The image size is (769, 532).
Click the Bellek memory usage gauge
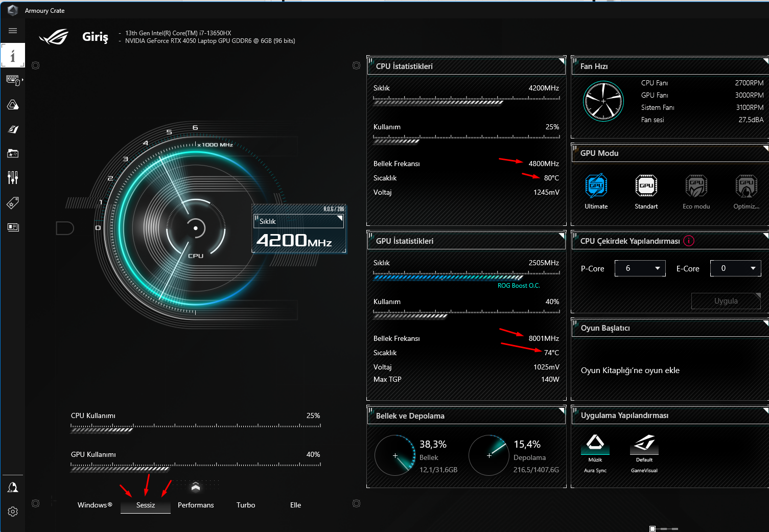[395, 455]
